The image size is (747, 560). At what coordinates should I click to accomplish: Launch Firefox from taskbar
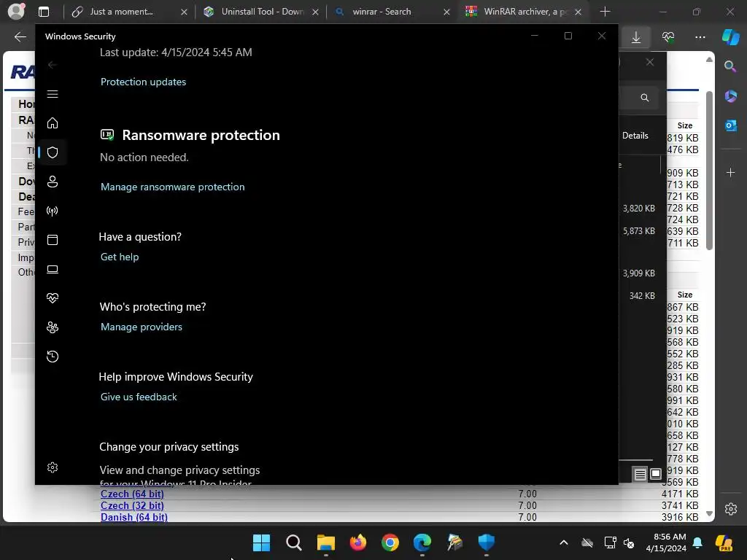pos(358,542)
